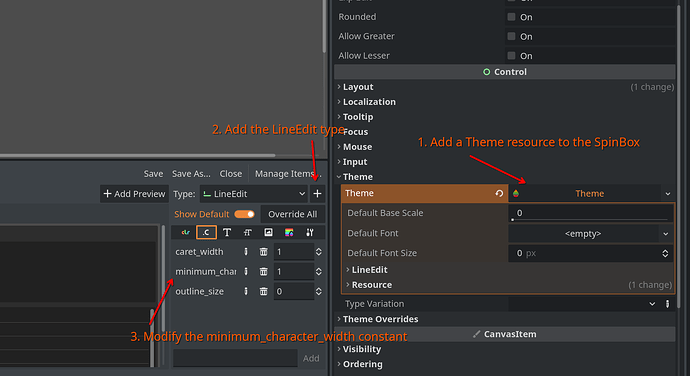Select the Fonts theme item tab
Screen dimensions: 690x376
[227, 232]
